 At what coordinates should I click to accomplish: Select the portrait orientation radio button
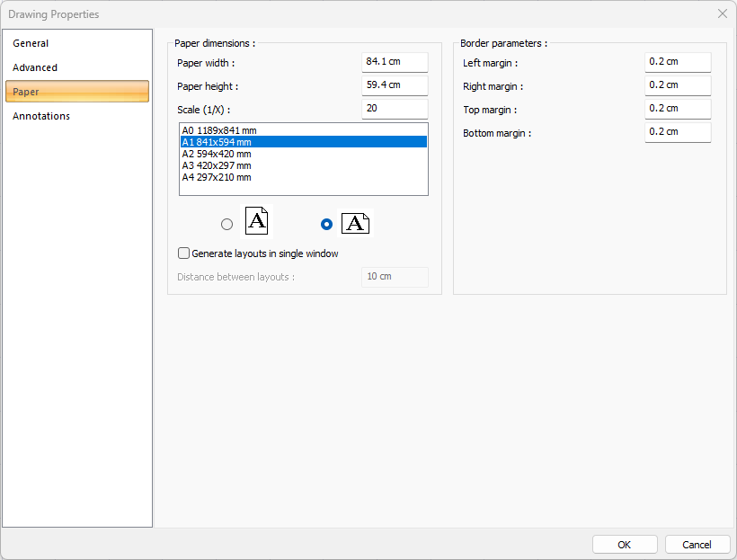click(x=226, y=224)
